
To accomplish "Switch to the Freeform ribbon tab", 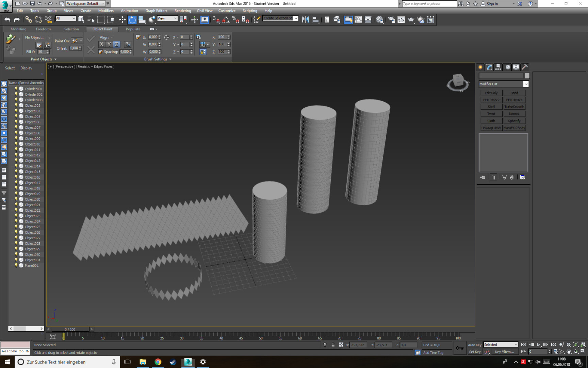I will 43,29.
